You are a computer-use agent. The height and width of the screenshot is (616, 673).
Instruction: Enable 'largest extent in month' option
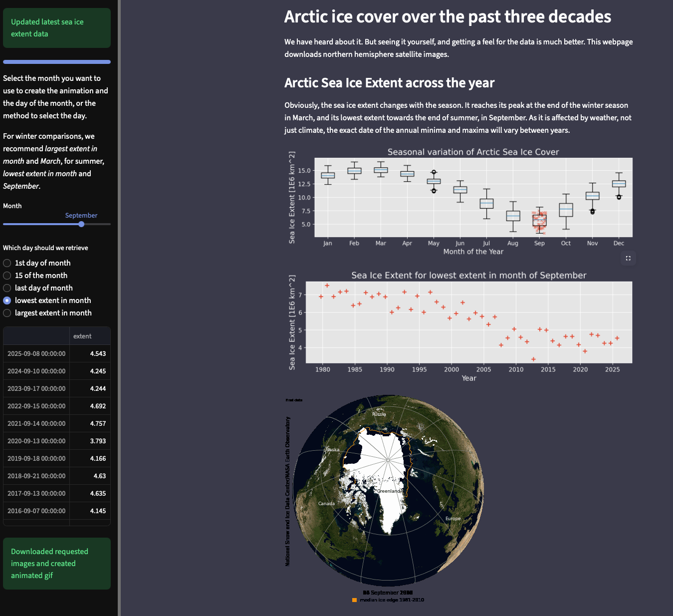pyautogui.click(x=7, y=312)
